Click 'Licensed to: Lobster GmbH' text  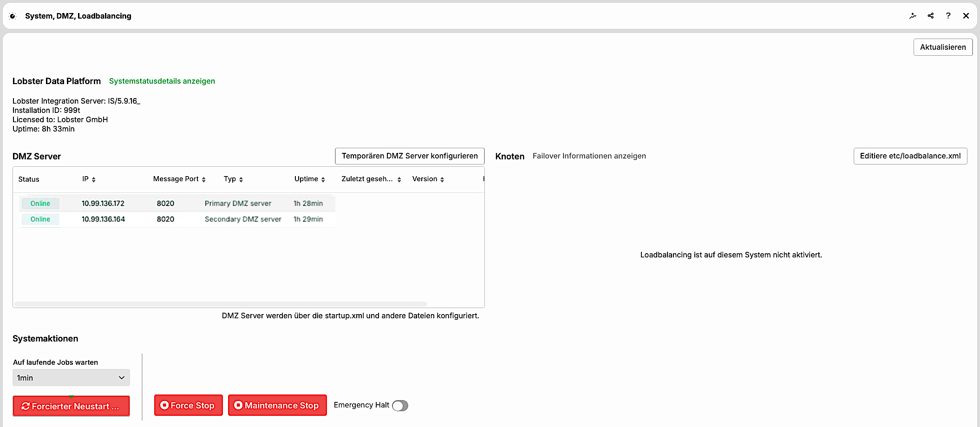pos(60,119)
